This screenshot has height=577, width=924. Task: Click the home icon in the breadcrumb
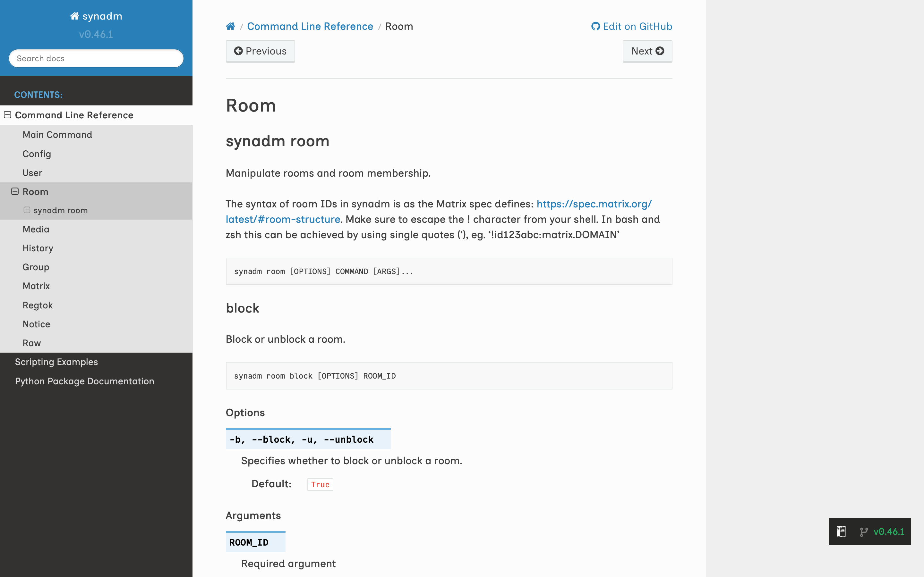(230, 26)
